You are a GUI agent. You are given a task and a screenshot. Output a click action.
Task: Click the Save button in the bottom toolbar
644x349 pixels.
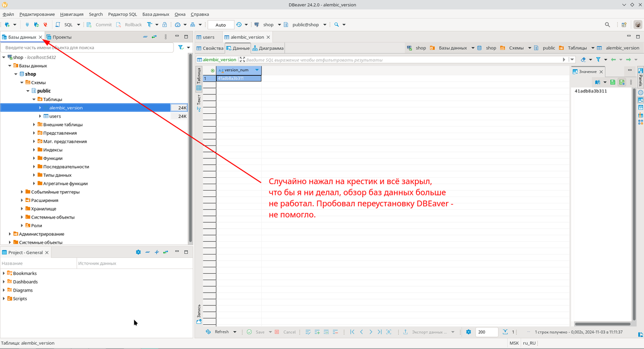coord(255,332)
